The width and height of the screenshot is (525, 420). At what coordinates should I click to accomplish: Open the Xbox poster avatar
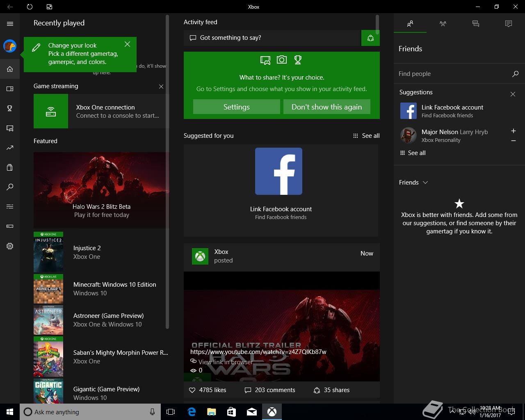(x=200, y=256)
